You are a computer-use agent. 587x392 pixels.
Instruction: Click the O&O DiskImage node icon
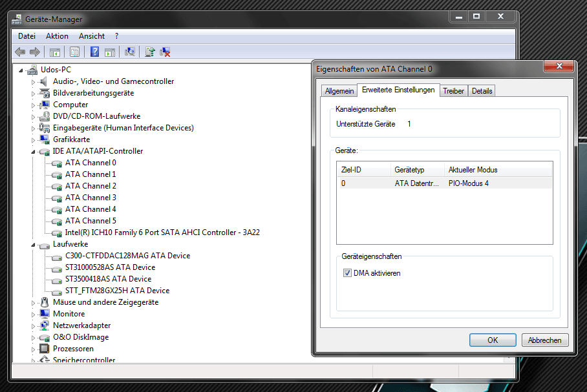click(45, 338)
